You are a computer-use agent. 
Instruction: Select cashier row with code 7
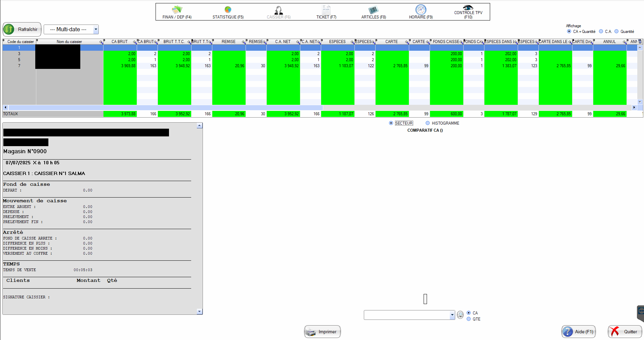point(19,66)
